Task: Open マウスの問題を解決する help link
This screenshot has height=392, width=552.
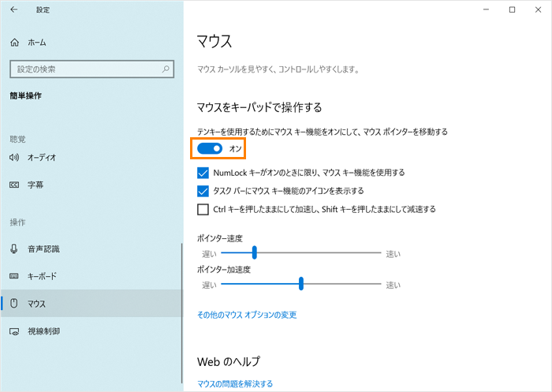Action: point(234,384)
